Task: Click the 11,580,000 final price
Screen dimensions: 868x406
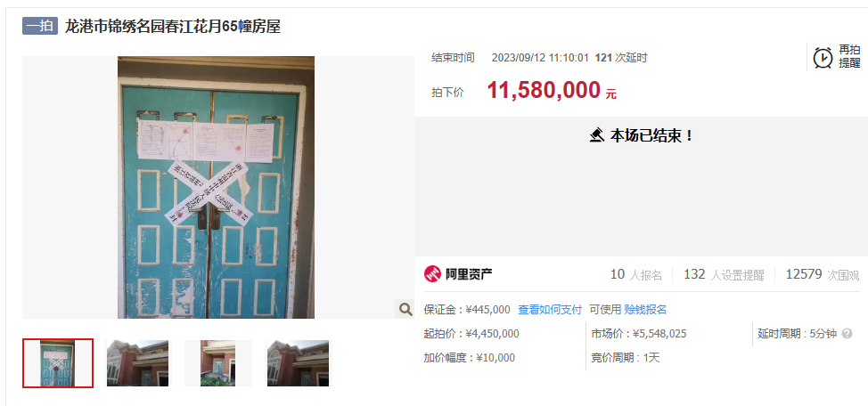Action: click(x=544, y=90)
